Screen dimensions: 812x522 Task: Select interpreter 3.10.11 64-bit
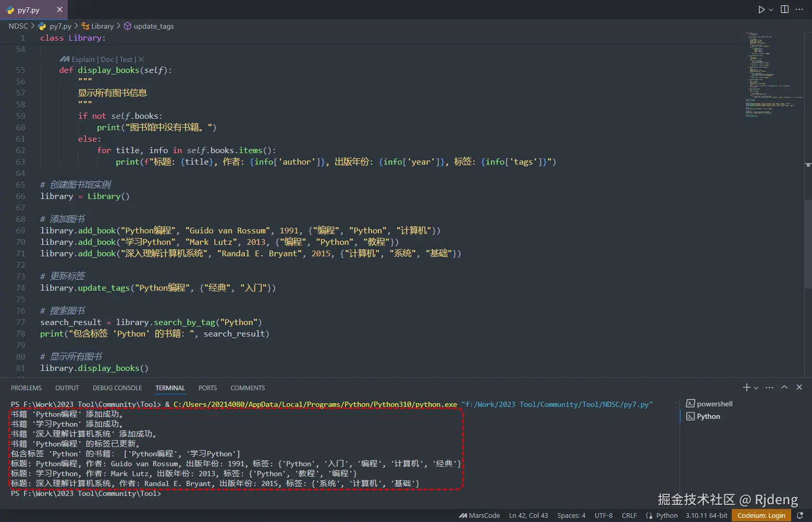(x=706, y=516)
